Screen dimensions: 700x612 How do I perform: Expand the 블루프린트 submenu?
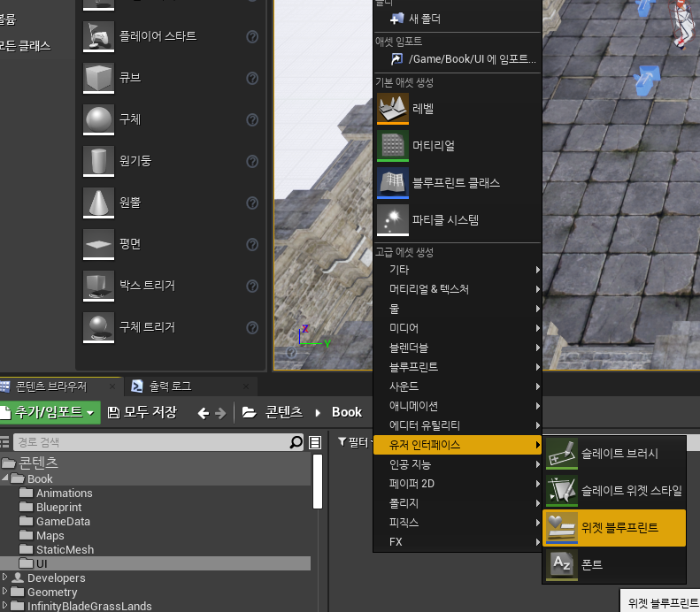pos(458,367)
